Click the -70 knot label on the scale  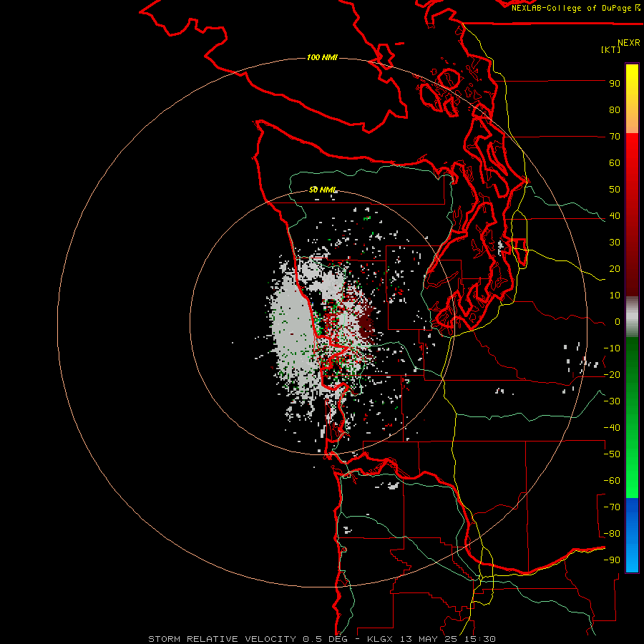coord(612,507)
